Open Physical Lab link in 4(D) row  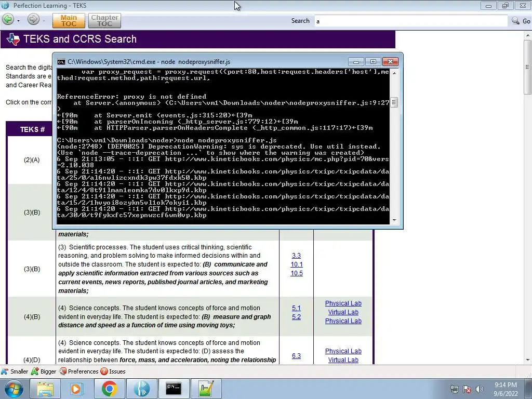tap(343, 351)
